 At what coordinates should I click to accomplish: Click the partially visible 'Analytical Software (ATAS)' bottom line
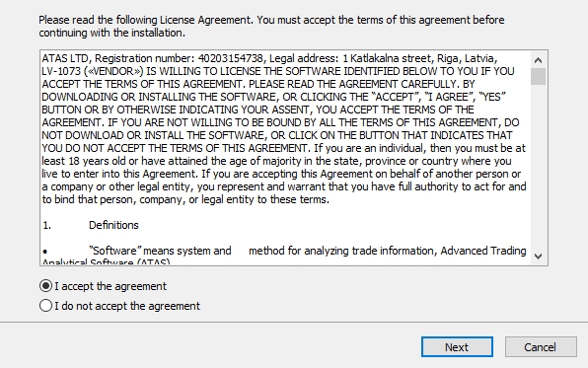click(x=107, y=261)
